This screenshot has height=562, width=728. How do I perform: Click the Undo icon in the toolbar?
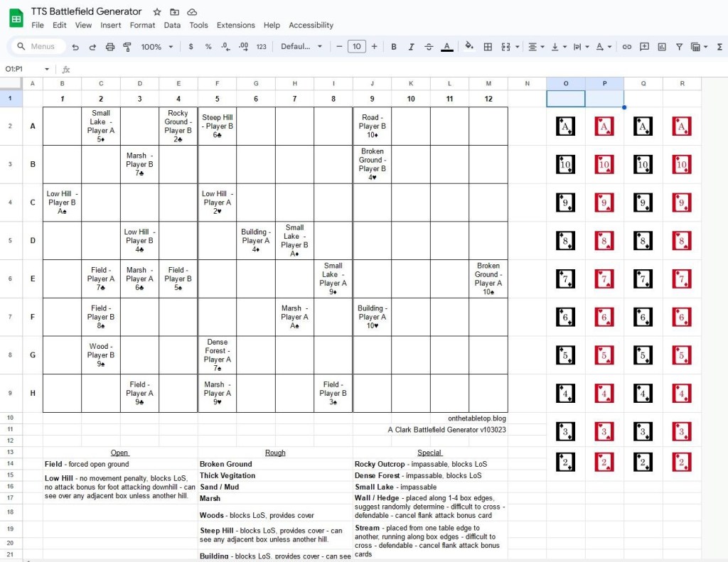click(75, 47)
